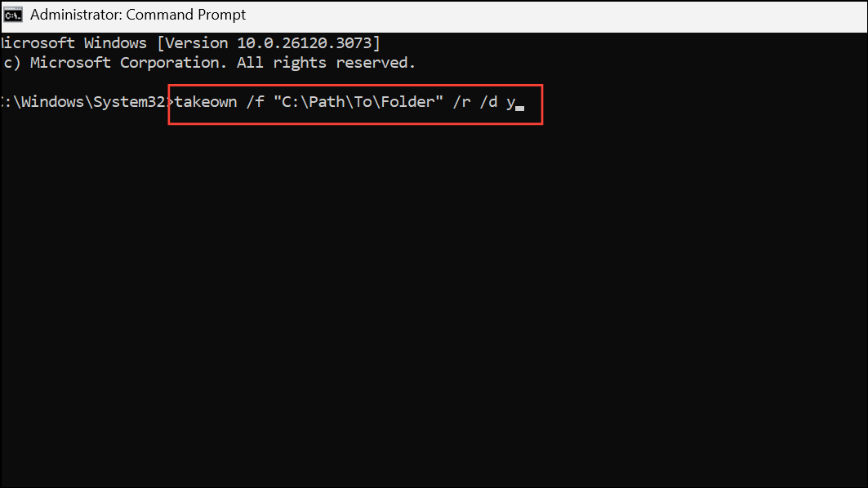The width and height of the screenshot is (868, 488).
Task: Click the "/d" switch in the command
Action: coord(488,102)
